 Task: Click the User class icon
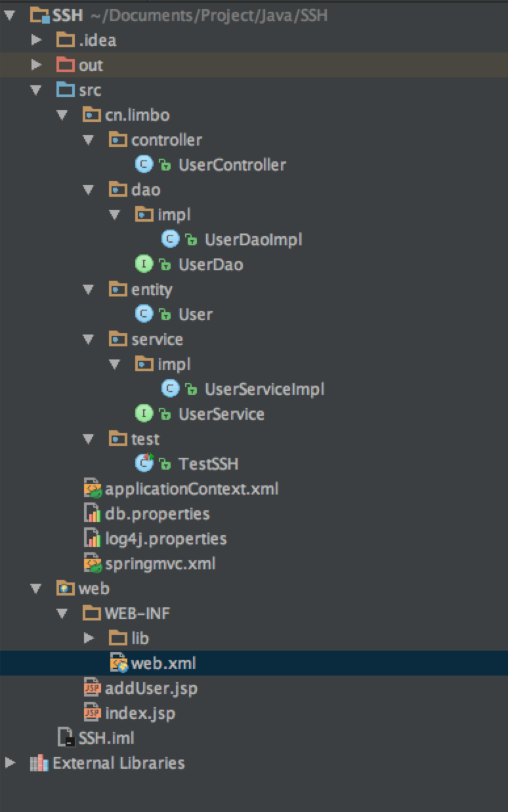pos(144,314)
